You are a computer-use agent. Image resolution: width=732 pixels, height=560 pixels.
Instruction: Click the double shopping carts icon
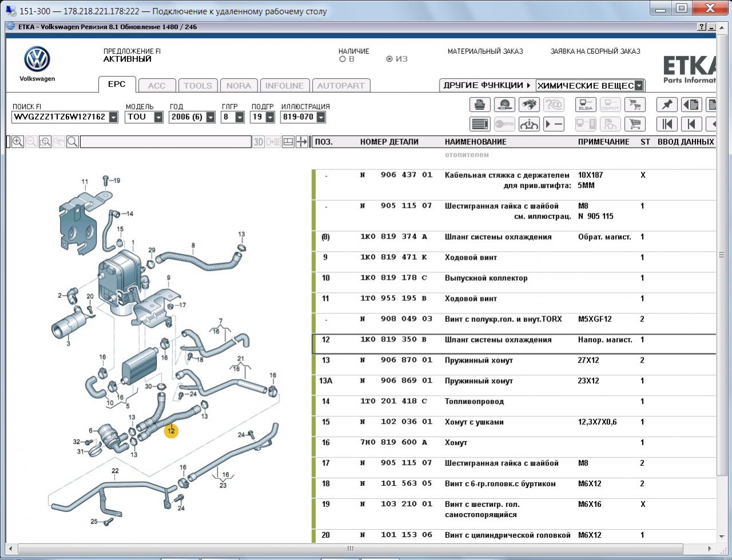(x=635, y=105)
